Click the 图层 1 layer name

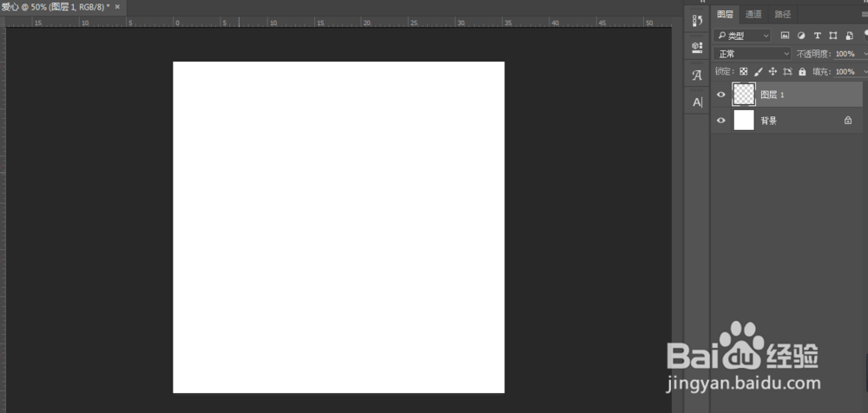[x=773, y=95]
